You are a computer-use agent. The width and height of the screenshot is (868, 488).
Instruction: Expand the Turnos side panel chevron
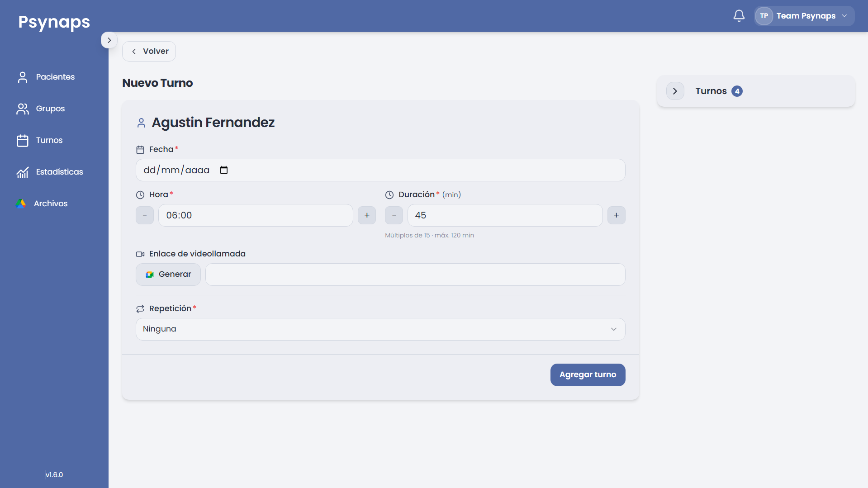pyautogui.click(x=675, y=91)
